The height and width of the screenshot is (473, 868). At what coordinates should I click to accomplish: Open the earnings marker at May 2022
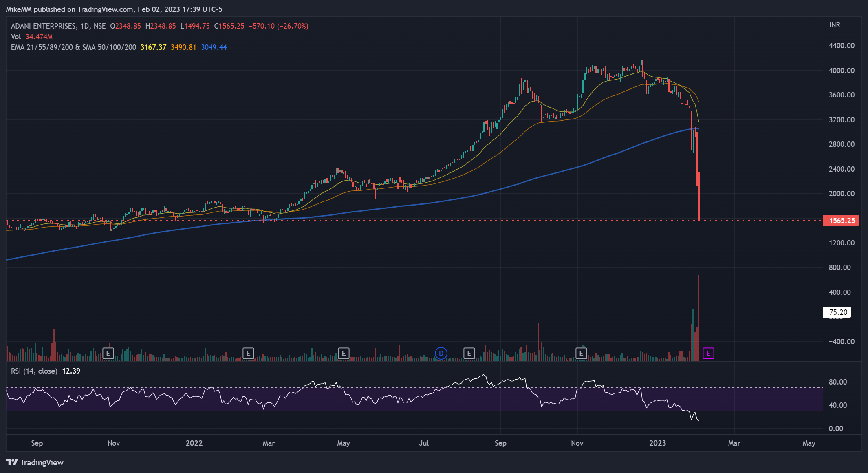[344, 353]
